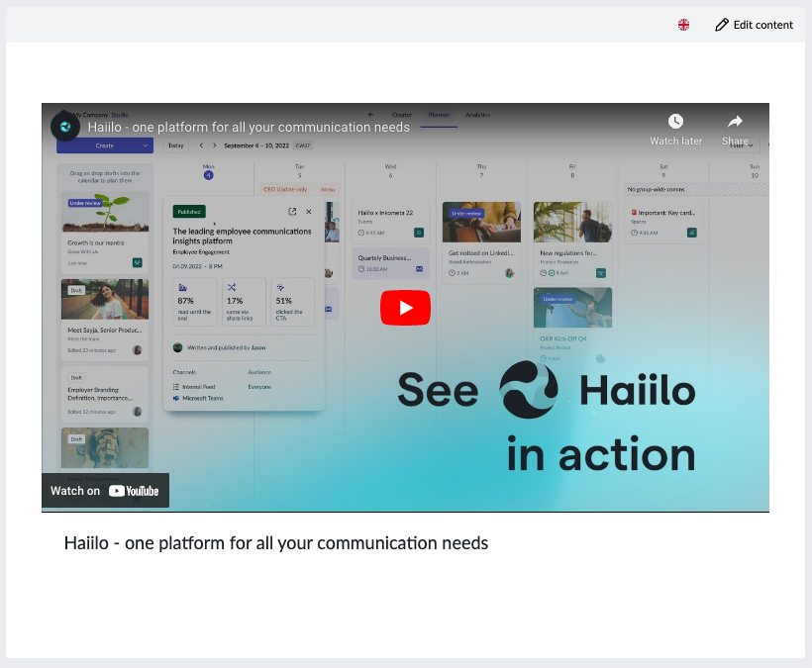Go to the next week with the right chevron
Image resolution: width=812 pixels, height=668 pixels.
click(x=215, y=145)
